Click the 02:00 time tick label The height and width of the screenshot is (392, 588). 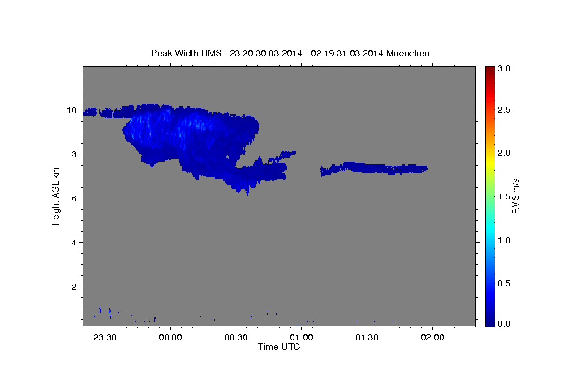[x=432, y=337]
